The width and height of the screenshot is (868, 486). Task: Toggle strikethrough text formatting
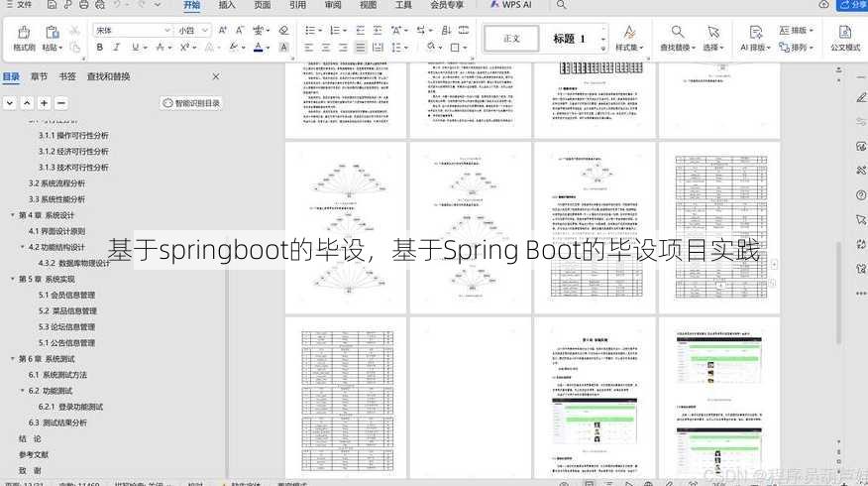160,48
